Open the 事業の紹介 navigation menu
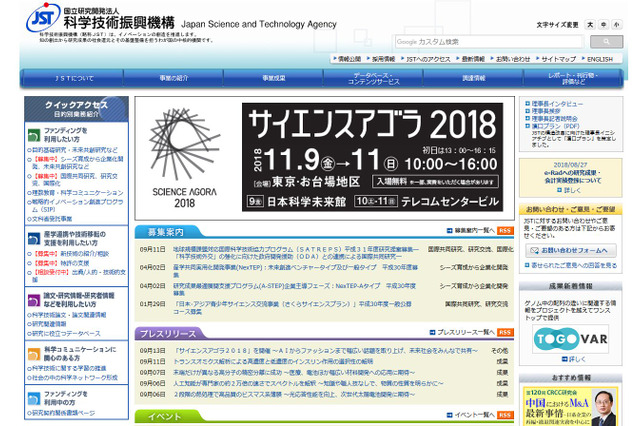 coord(173,78)
